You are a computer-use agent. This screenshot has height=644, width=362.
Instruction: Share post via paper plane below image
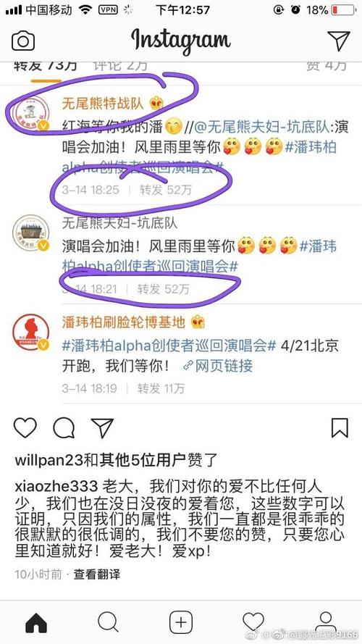click(x=102, y=428)
